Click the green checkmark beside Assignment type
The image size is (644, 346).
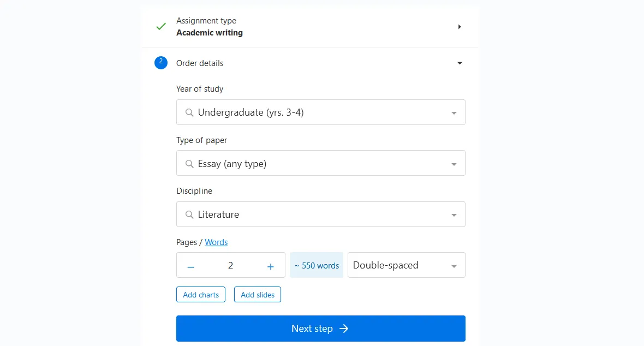(161, 27)
